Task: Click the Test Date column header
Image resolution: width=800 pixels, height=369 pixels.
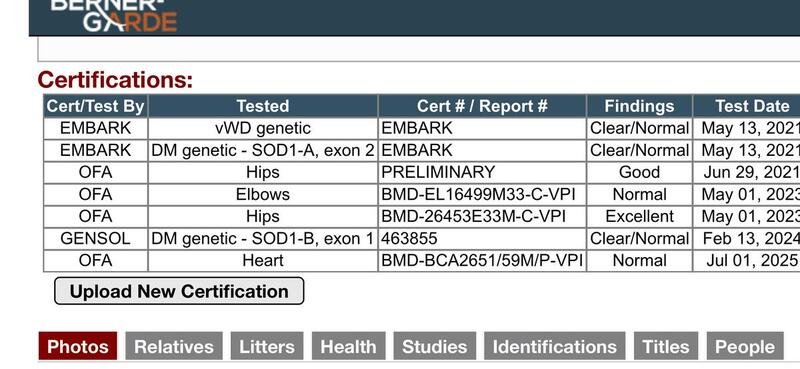Action: click(746, 106)
